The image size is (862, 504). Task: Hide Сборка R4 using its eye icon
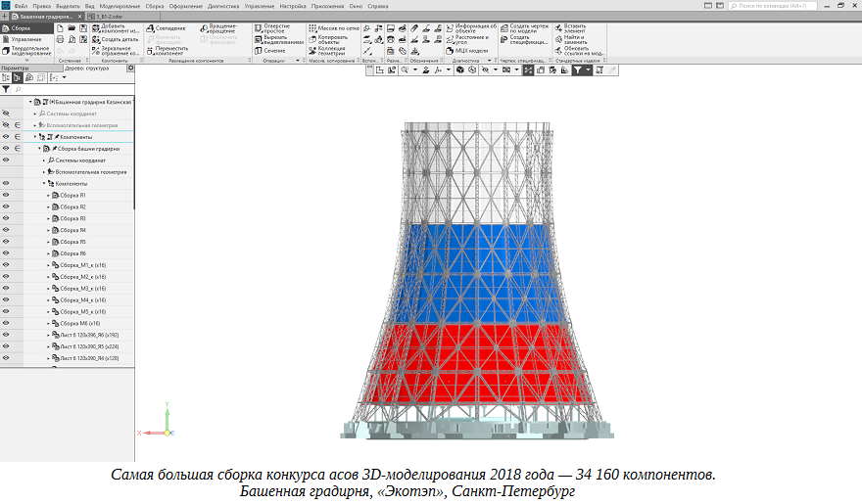point(6,229)
